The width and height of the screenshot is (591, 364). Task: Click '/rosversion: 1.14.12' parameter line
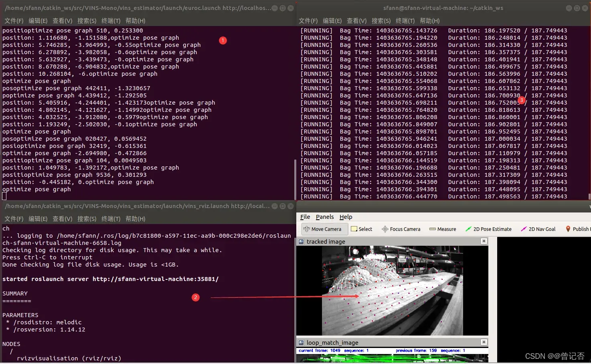point(46,330)
